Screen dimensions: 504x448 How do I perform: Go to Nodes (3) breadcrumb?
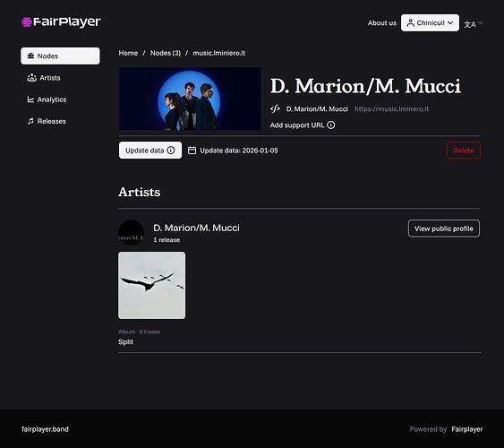point(166,53)
